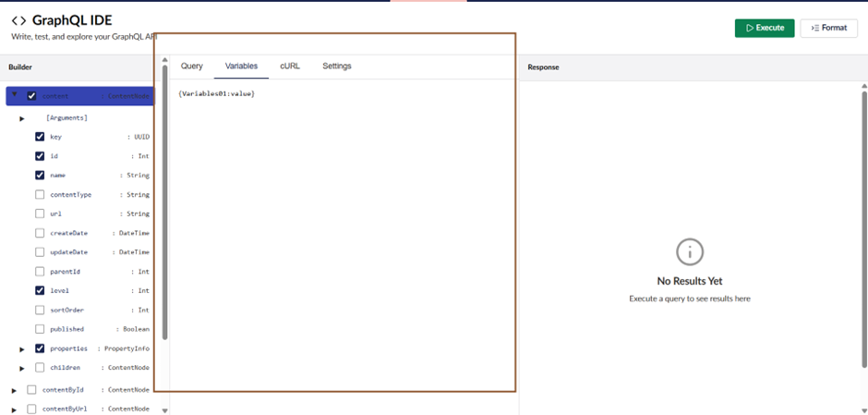The width and height of the screenshot is (868, 415).
Task: Tick the parentId field checkbox
Action: tap(40, 272)
